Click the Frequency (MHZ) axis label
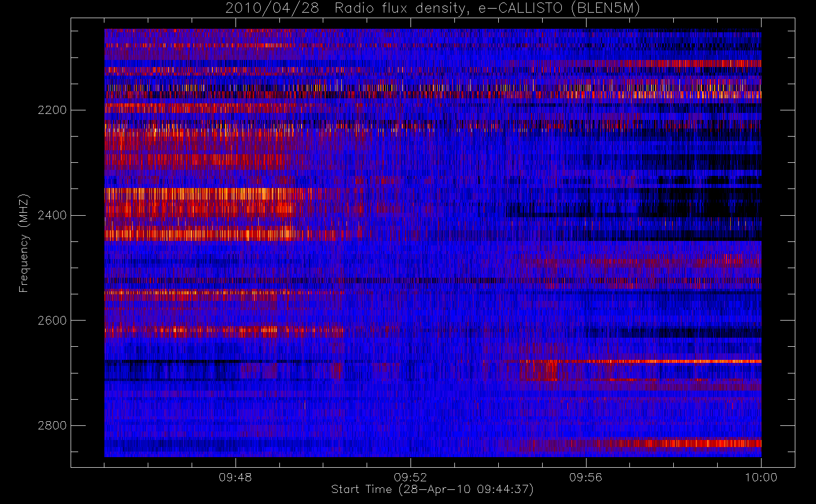Screen dimensions: 816x504 coord(24,243)
